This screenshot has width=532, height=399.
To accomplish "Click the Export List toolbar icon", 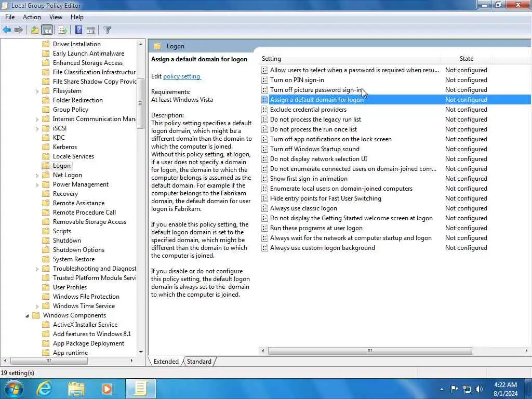I will [x=63, y=30].
